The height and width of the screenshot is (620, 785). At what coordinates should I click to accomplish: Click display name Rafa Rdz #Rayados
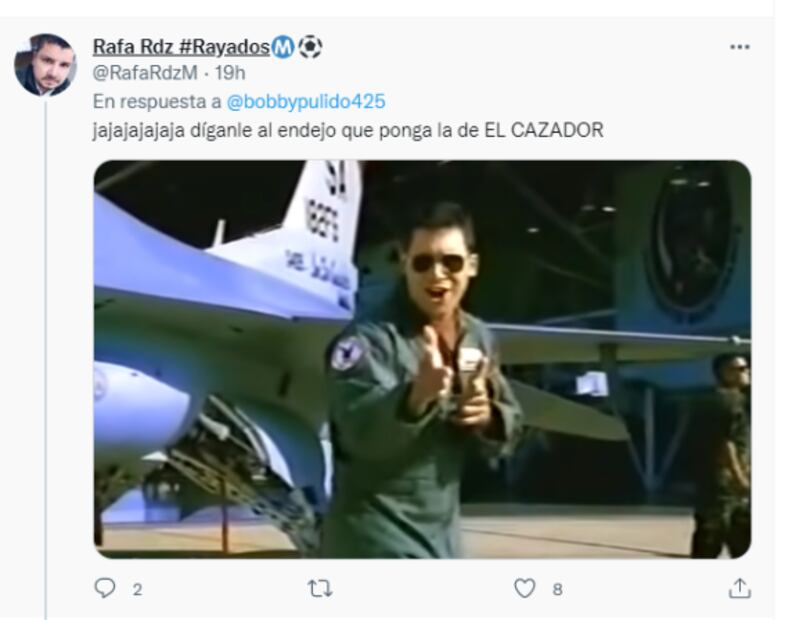coord(181,47)
